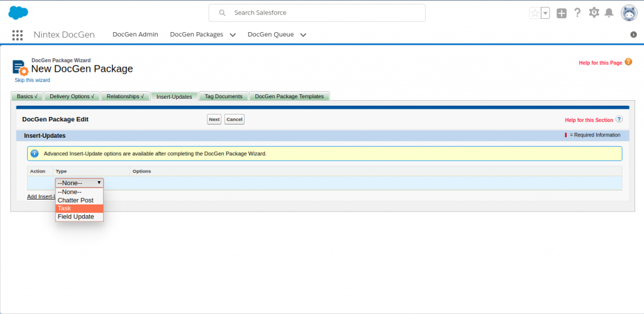Choose Field Update in the Type list
This screenshot has height=314, width=644.
click(x=75, y=216)
